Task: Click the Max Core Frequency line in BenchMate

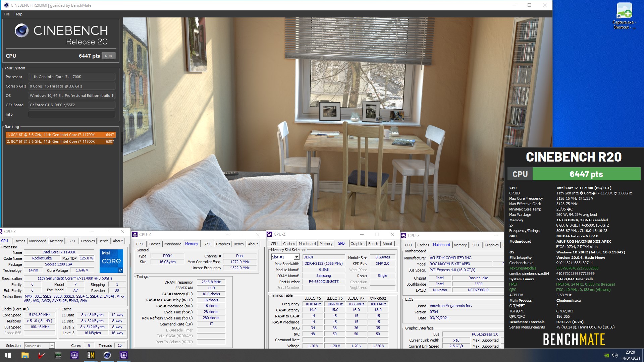Action: click(x=551, y=198)
